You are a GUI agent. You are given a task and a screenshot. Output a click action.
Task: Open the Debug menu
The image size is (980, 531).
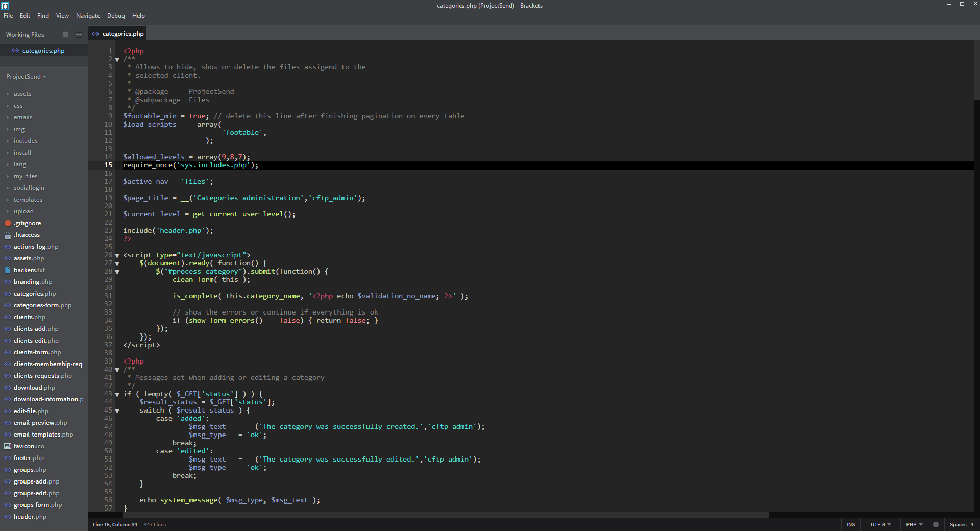click(116, 16)
